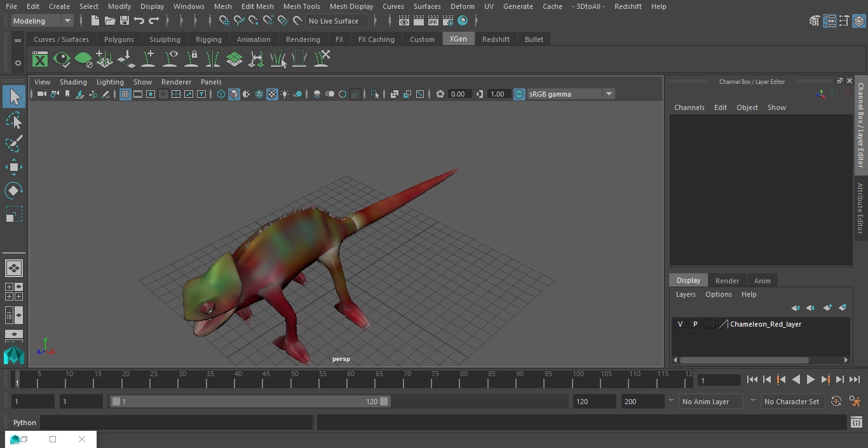Open shelf options gear menu
Viewport: 868px width, 448px height.
[x=18, y=63]
